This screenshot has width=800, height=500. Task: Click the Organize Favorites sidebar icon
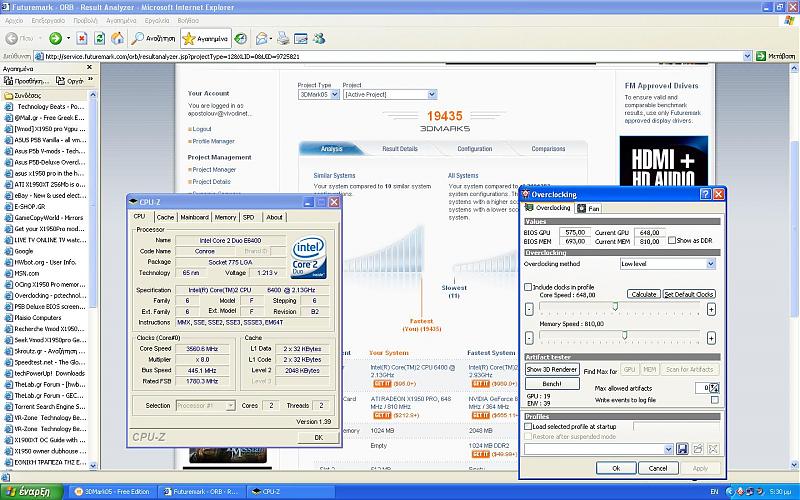60,81
